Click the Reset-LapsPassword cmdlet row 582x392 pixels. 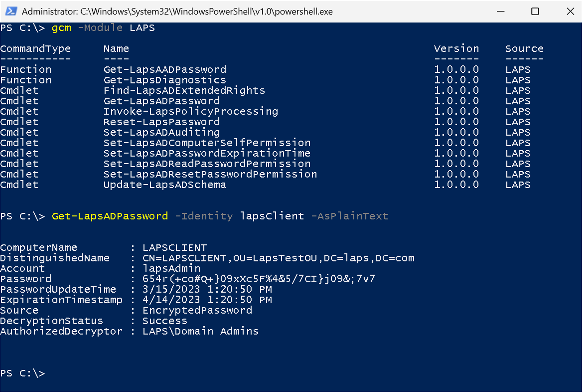click(x=265, y=122)
